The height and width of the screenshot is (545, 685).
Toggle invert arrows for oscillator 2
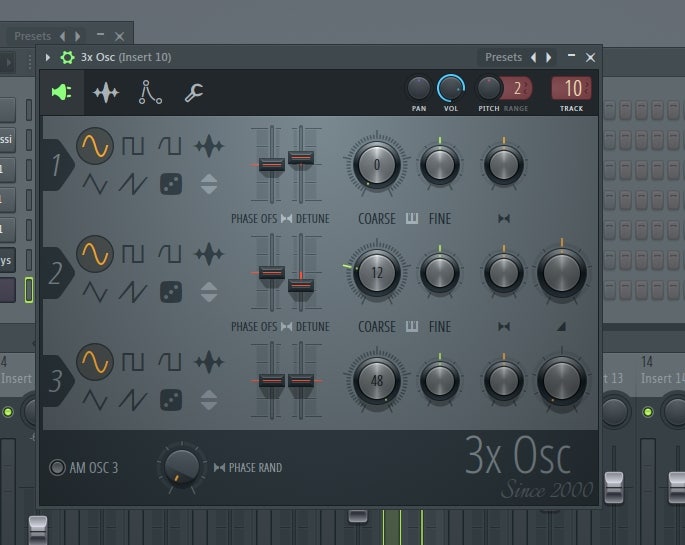click(x=209, y=292)
